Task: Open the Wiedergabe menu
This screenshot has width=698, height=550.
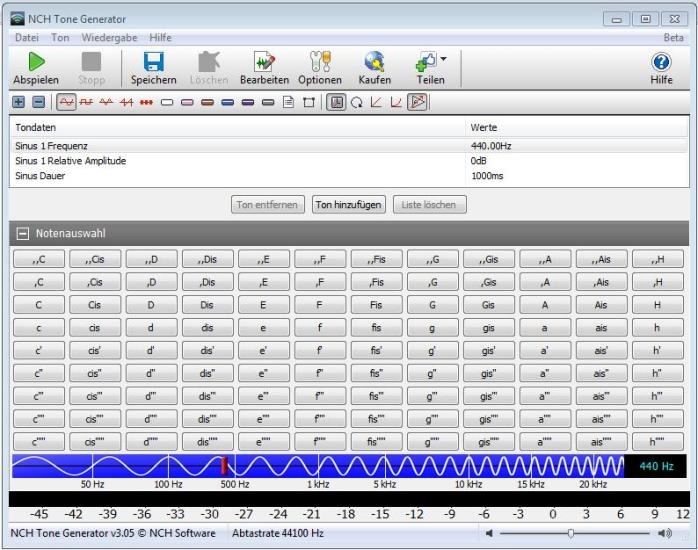Action: pos(111,38)
